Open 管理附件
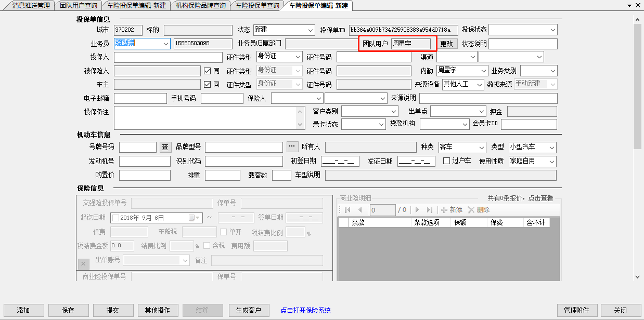The image size is (644, 320). pyautogui.click(x=577, y=310)
